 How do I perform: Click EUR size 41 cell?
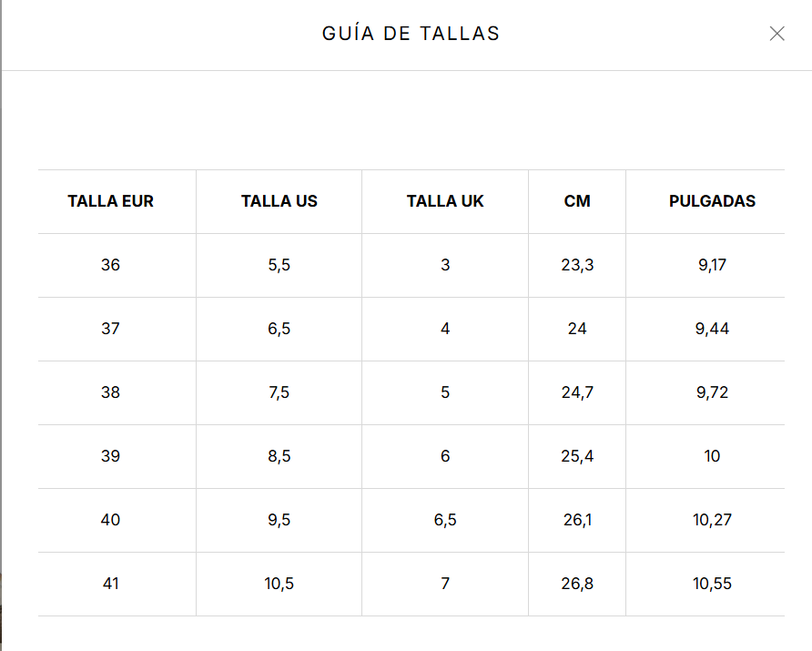[x=110, y=584]
